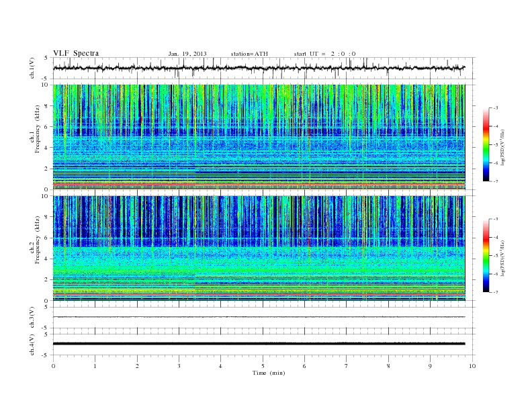Select the ch.3 flat waveform trace
Image resolution: width=532 pixels, height=411 pixels.
[x=259, y=317]
